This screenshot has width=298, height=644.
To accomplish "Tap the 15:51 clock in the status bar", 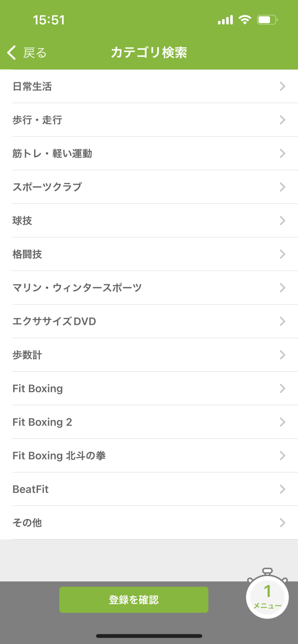I will coord(49,20).
